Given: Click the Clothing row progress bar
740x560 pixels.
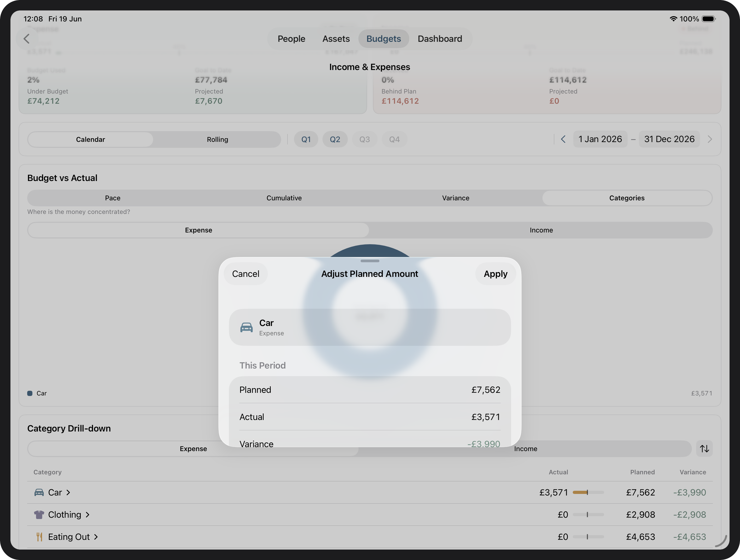Looking at the screenshot, I should 588,515.
